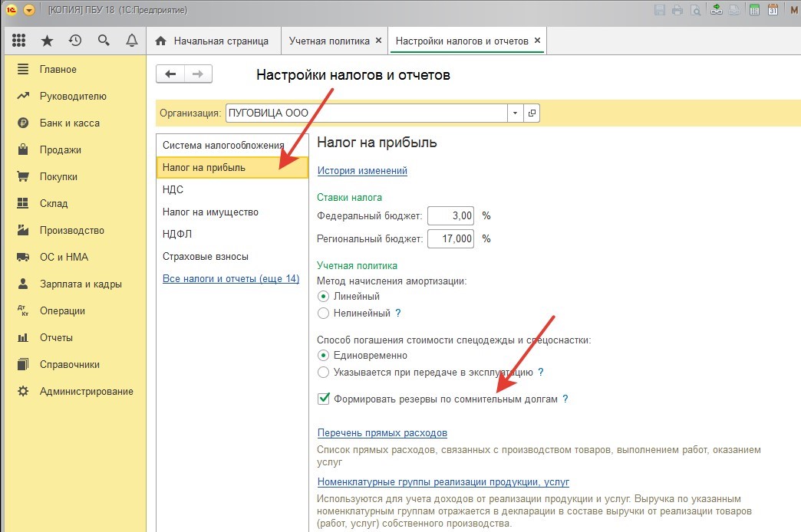Open the History clock icon
This screenshot has height=532, width=801.
tap(75, 41)
